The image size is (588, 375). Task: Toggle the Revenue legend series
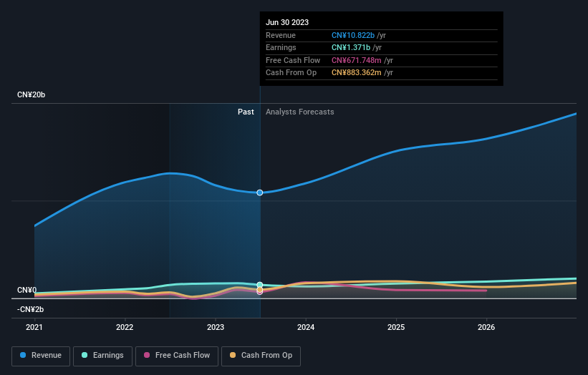[41, 356]
